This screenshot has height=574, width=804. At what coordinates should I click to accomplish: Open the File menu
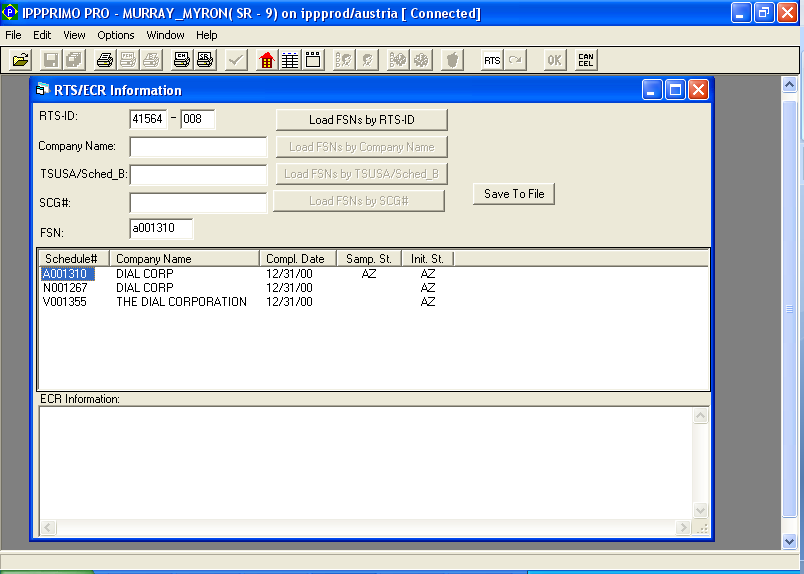pyautogui.click(x=13, y=35)
